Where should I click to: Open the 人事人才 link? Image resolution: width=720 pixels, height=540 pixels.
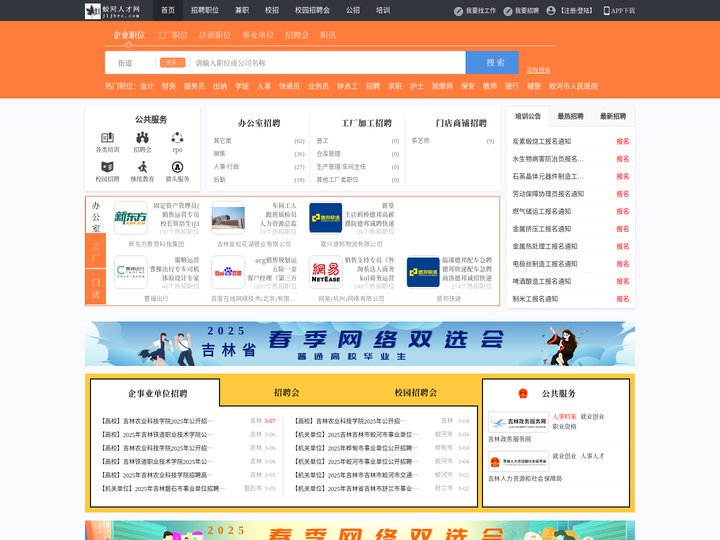tap(592, 456)
